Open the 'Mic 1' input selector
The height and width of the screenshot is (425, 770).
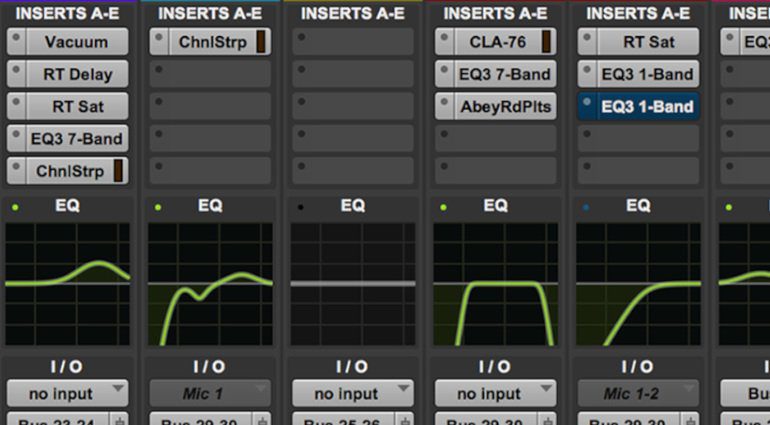point(210,394)
